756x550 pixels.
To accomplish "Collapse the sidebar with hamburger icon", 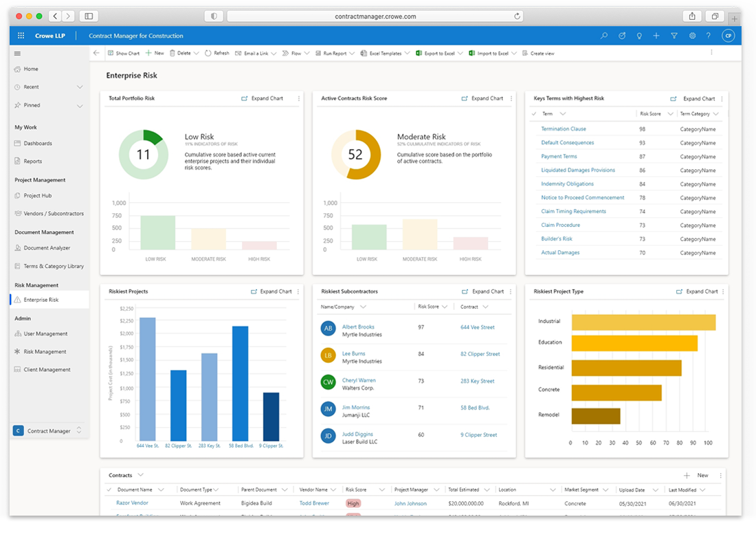I will 18,53.
